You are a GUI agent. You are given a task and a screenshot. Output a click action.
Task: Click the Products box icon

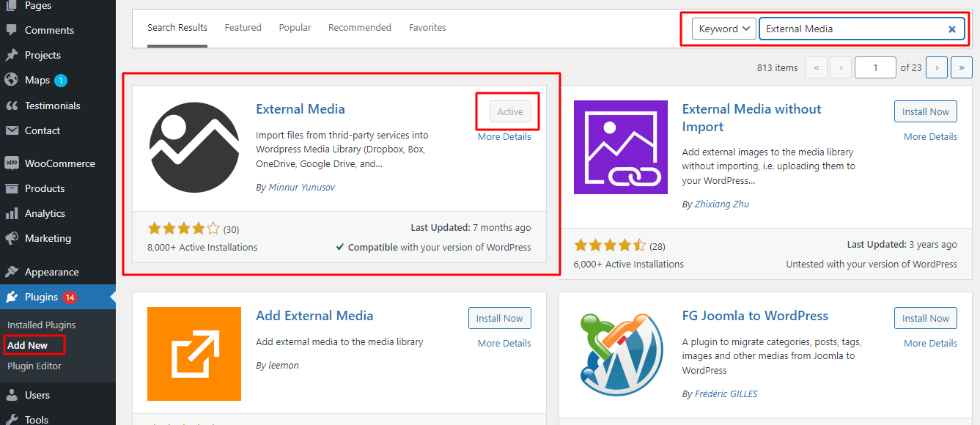[11, 188]
